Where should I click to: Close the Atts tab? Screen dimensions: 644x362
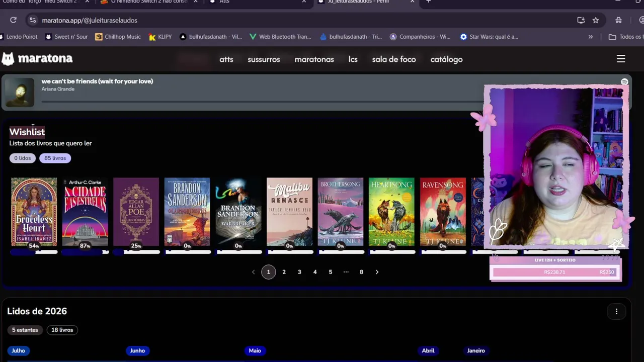[x=304, y=2]
